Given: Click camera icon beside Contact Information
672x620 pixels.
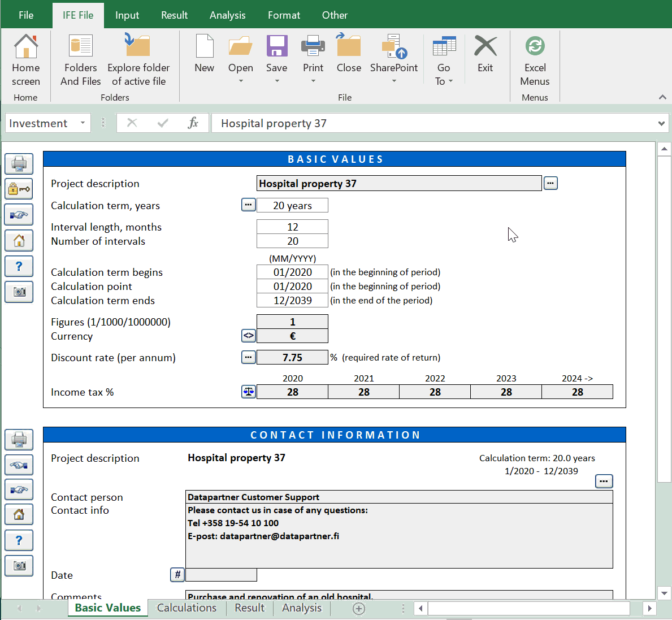Looking at the screenshot, I should coord(19,566).
